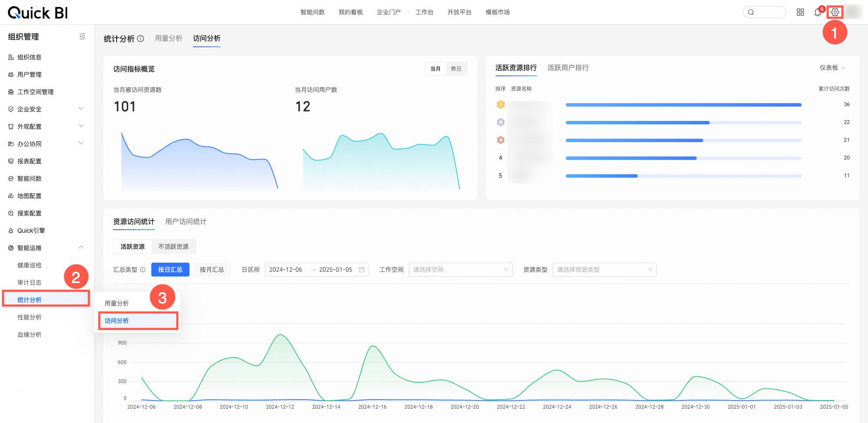Click the top search input box
Image resolution: width=868 pixels, height=423 pixels.
[x=765, y=12]
